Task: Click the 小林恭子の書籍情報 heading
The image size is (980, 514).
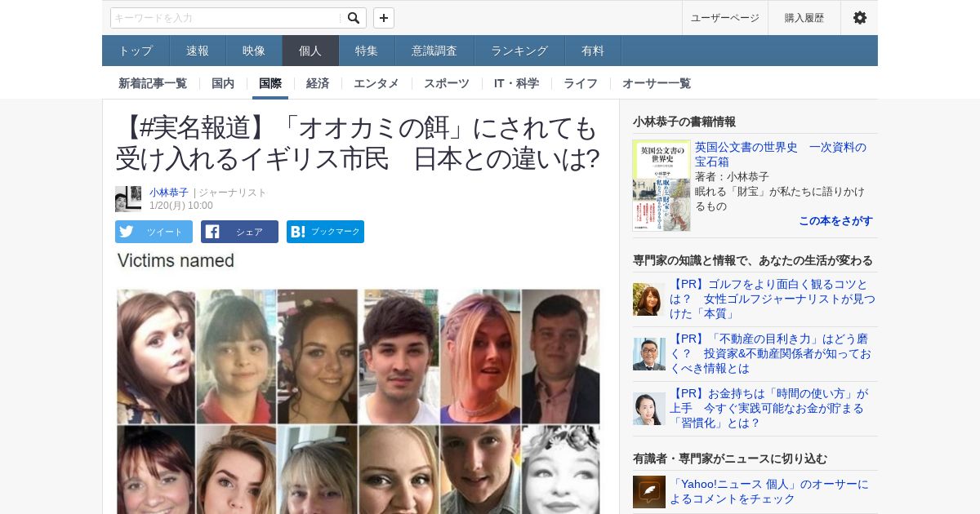Action: [684, 122]
